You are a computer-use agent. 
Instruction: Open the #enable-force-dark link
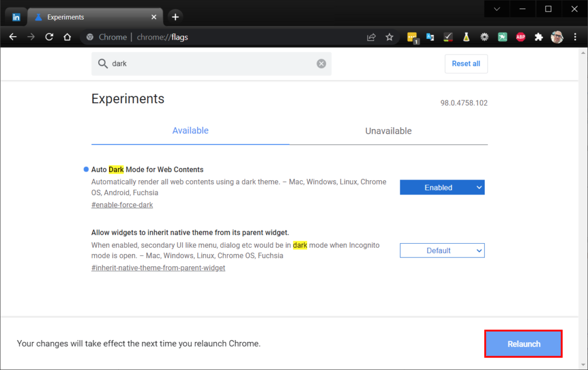[122, 205]
